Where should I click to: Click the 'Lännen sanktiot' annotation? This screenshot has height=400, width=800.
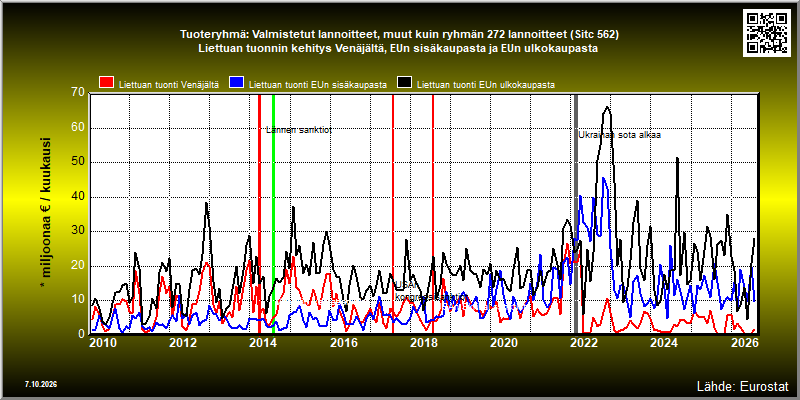pyautogui.click(x=299, y=130)
